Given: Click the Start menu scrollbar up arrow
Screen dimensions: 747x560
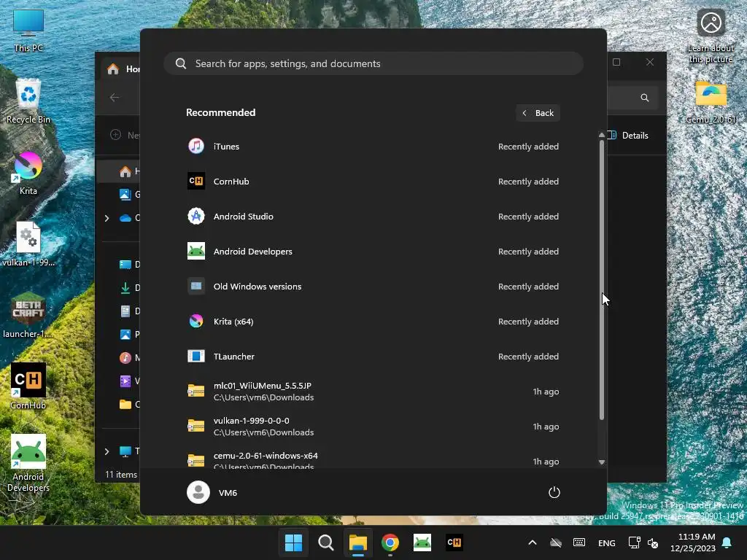Looking at the screenshot, I should (602, 135).
